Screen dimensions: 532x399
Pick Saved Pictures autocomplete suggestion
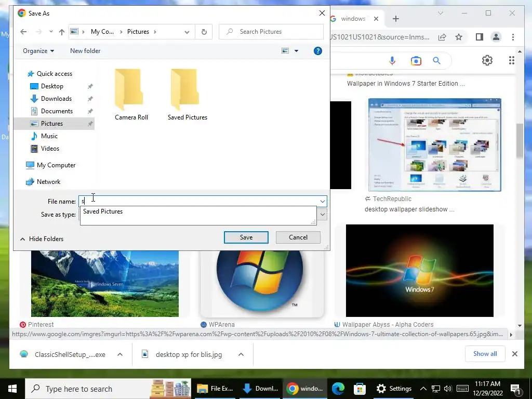click(x=198, y=211)
